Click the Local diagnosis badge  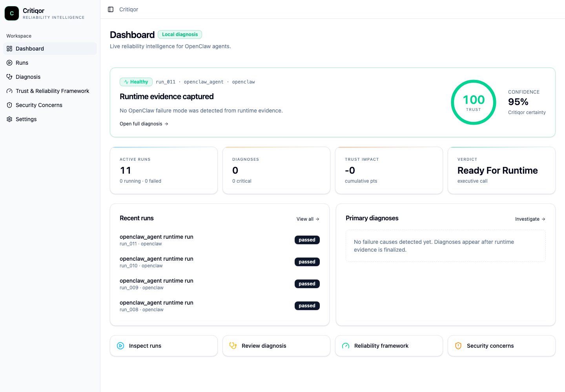(180, 34)
